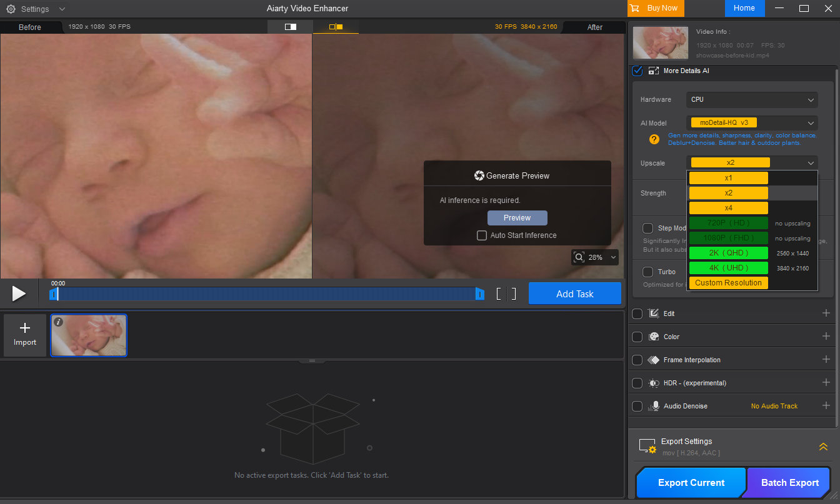The height and width of the screenshot is (504, 840).
Task: Open Settings via the gear icon
Action: [11, 9]
